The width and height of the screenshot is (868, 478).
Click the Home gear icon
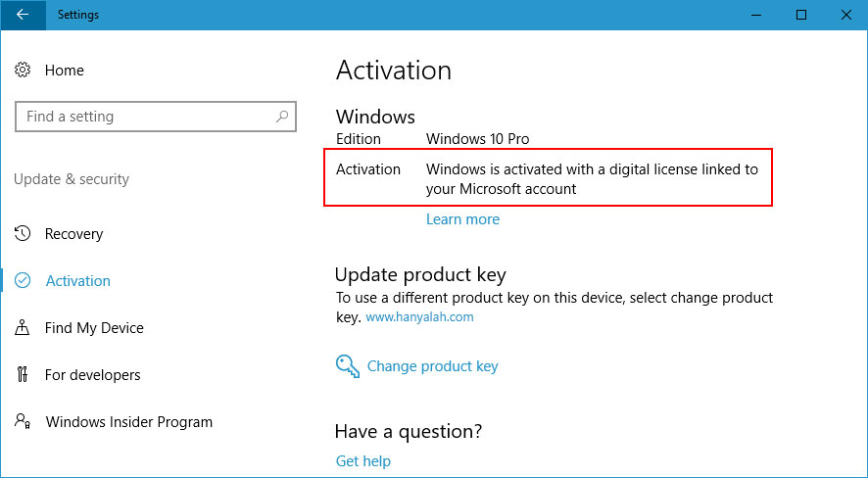pos(23,71)
